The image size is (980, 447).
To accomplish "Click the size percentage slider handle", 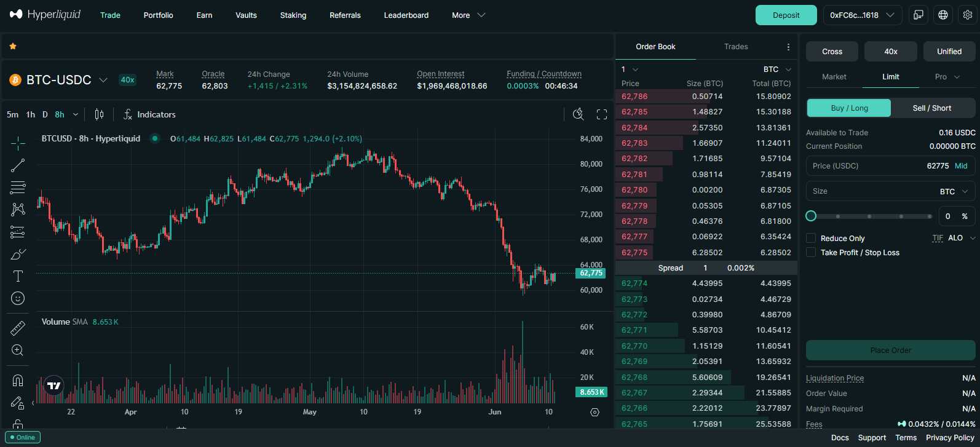I will (x=811, y=216).
